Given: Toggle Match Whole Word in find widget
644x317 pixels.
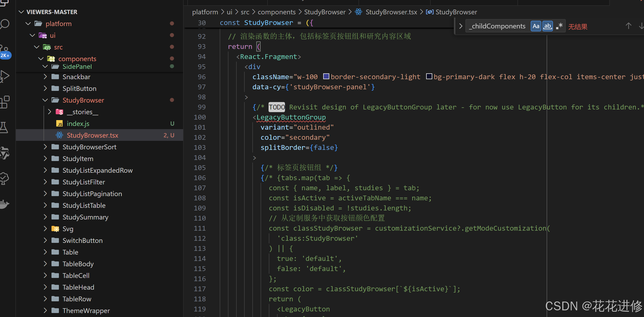Looking at the screenshot, I should tap(548, 26).
